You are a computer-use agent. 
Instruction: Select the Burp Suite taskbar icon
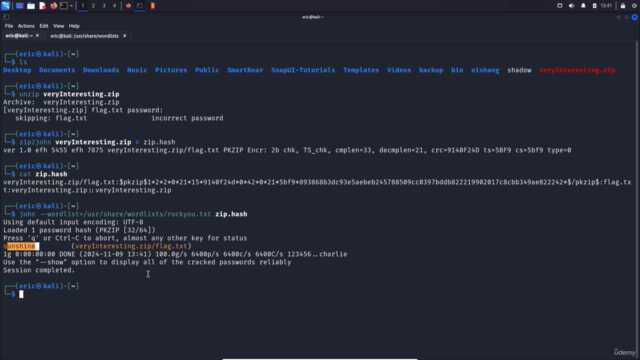(x=152, y=6)
